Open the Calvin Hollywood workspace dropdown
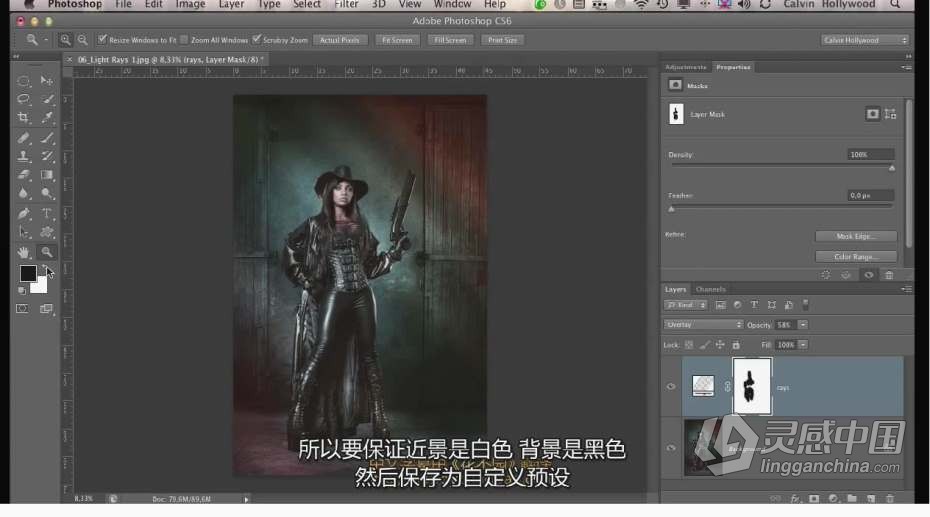 pyautogui.click(x=865, y=40)
